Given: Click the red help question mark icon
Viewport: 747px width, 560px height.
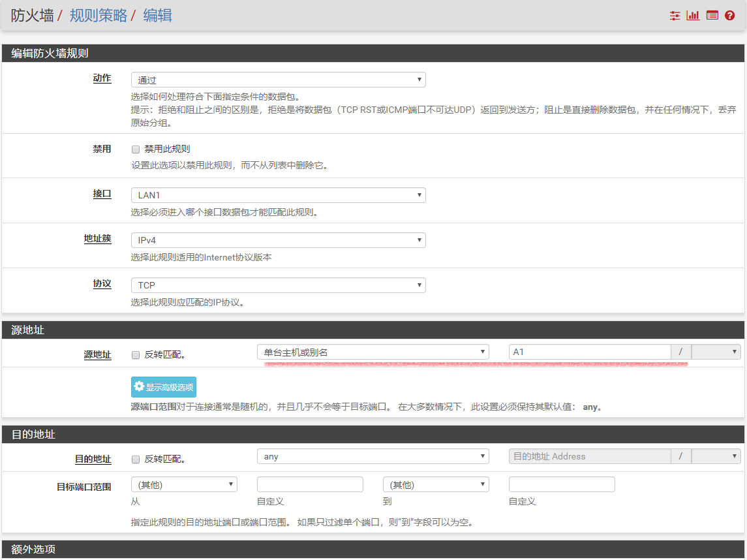Looking at the screenshot, I should pos(730,16).
